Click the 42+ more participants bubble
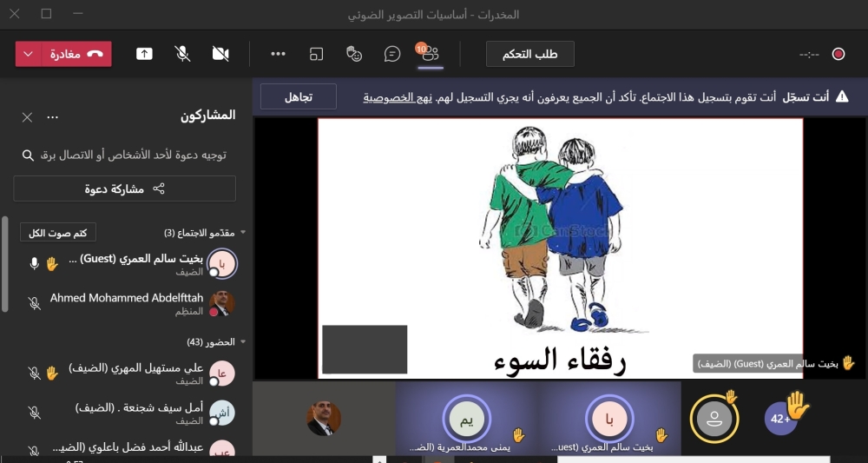868x463 pixels. click(780, 419)
